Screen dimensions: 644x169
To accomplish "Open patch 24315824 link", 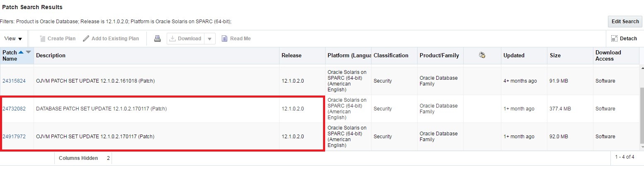I will pos(14,81).
